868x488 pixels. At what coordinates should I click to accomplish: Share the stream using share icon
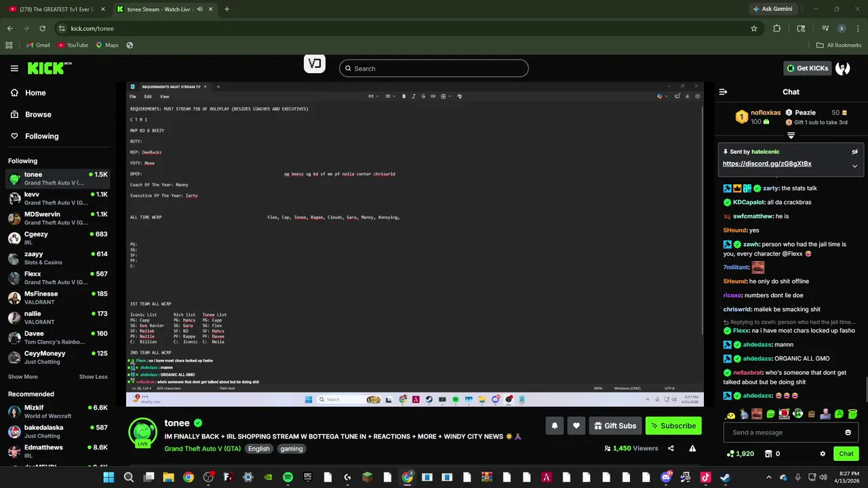tap(671, 448)
